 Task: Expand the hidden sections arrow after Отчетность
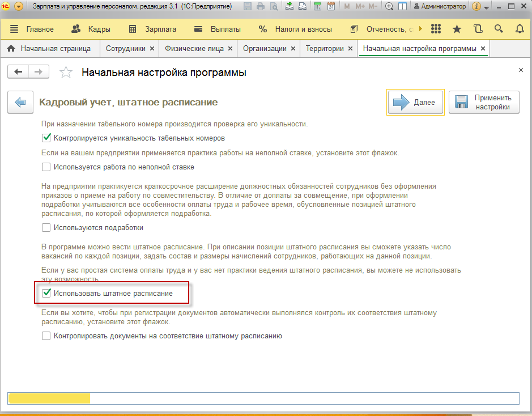click(420, 29)
